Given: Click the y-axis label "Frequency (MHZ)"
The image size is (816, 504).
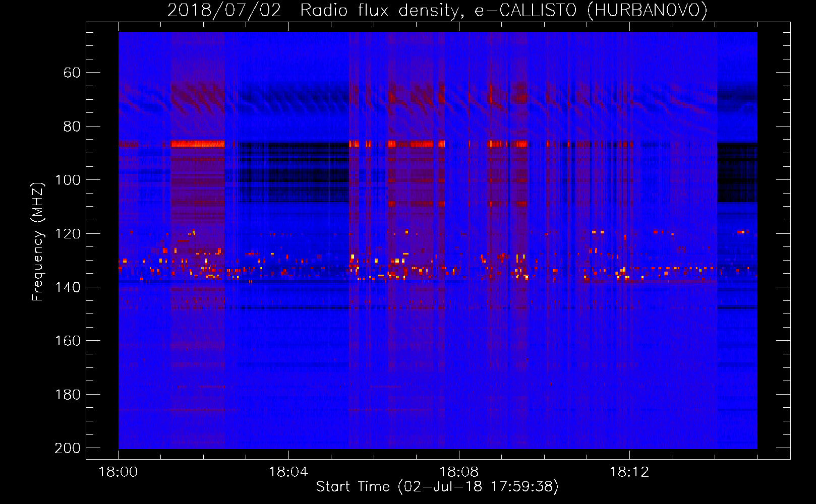Looking at the screenshot, I should [38, 241].
